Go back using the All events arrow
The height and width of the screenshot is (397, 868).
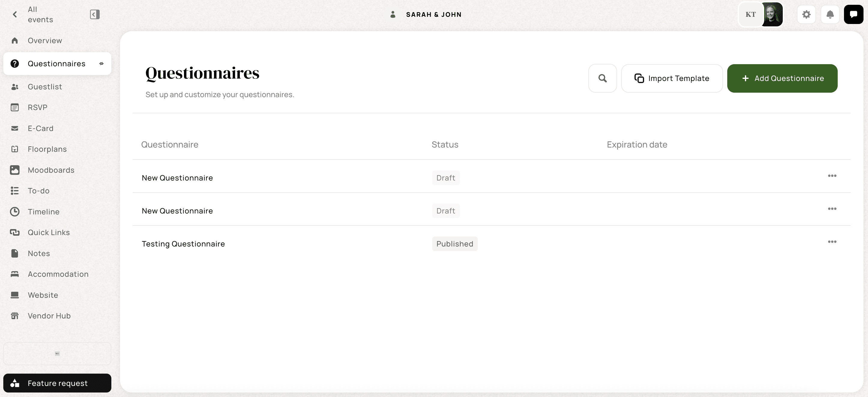(x=15, y=14)
